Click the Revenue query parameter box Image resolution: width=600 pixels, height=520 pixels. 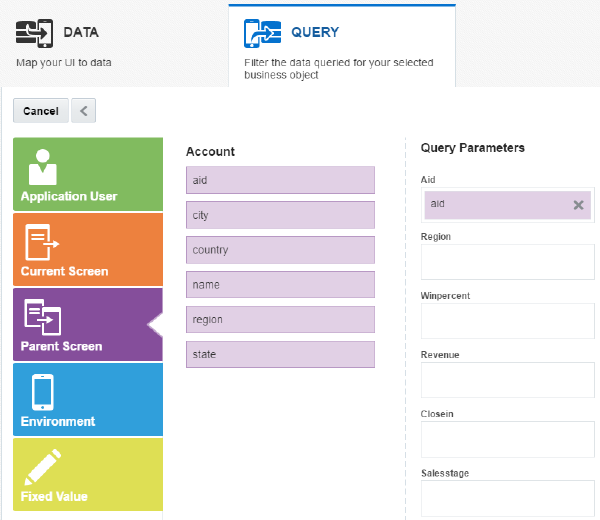tap(507, 380)
